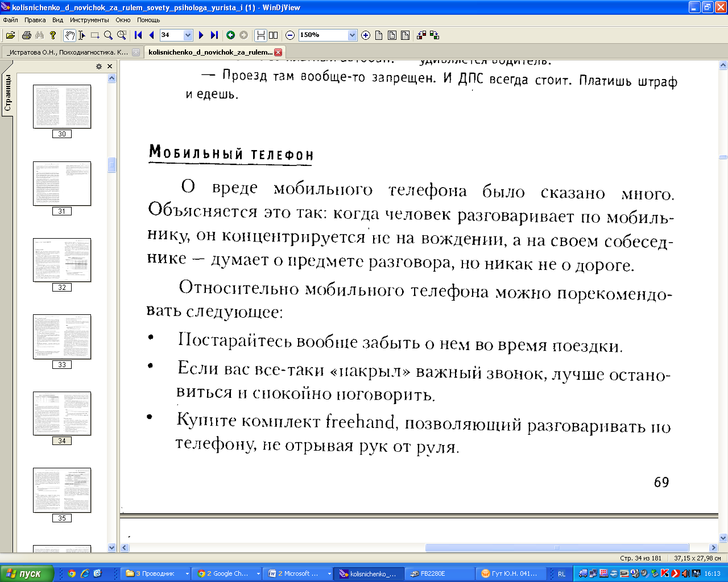This screenshot has height=582, width=728.
Task: Select the page 31 thumbnail
Action: 62,184
